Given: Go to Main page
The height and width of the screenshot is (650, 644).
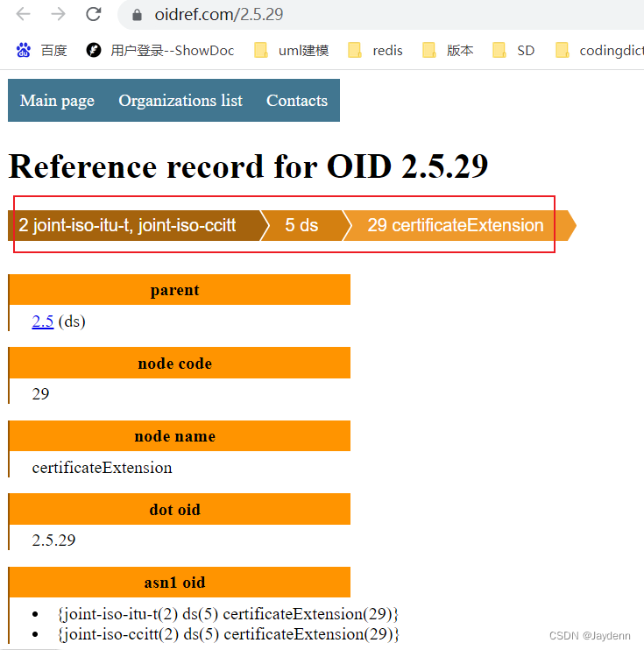Looking at the screenshot, I should point(57,101).
